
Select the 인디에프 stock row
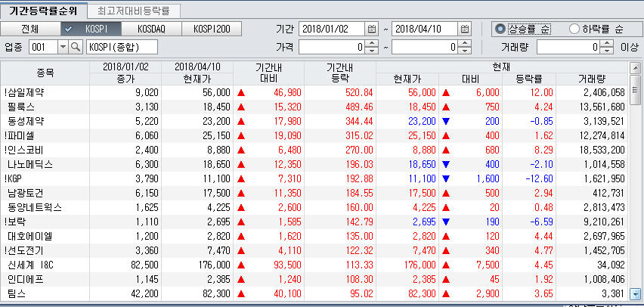[314, 280]
